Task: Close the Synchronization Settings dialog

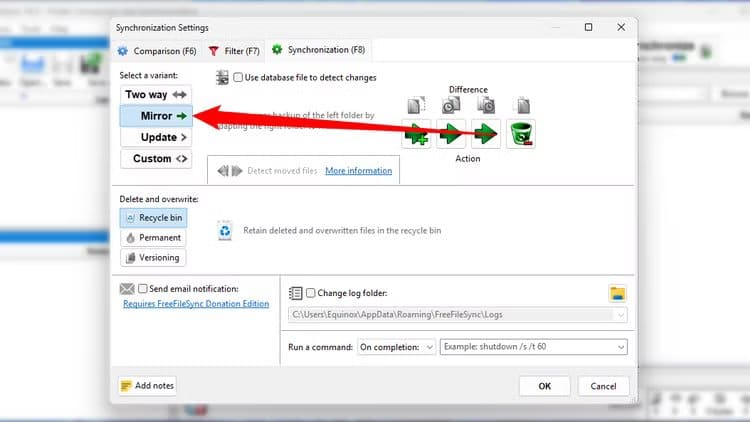Action: click(x=621, y=27)
